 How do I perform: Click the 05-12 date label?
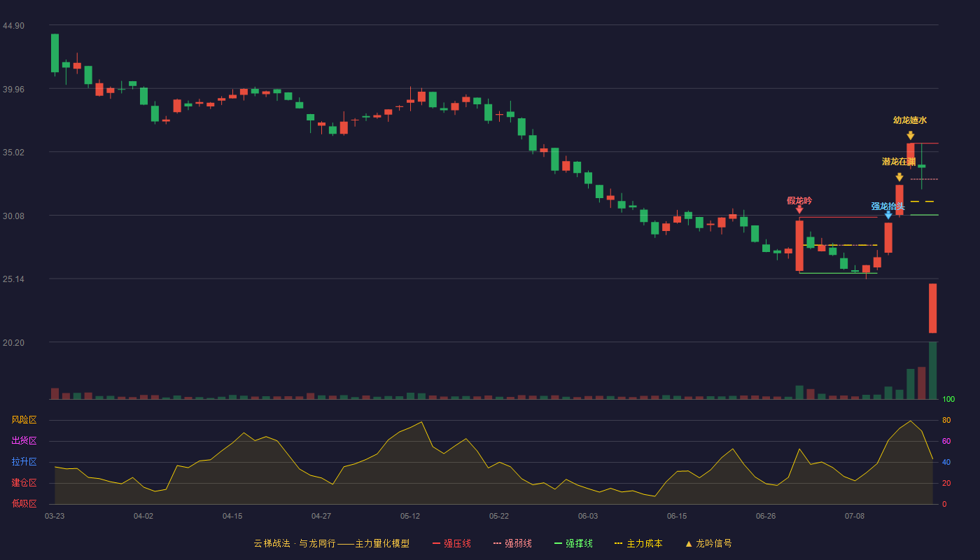click(x=410, y=516)
